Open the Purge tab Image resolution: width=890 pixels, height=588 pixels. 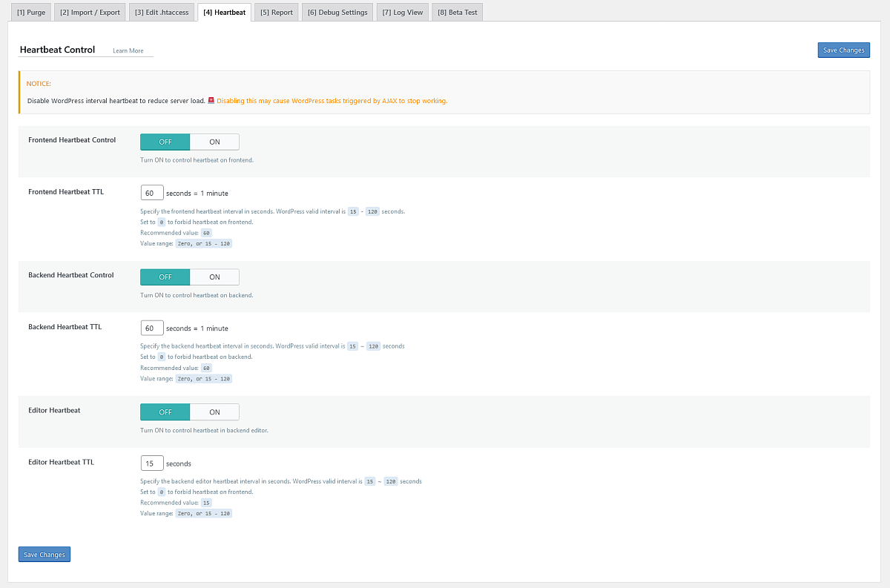click(x=30, y=13)
